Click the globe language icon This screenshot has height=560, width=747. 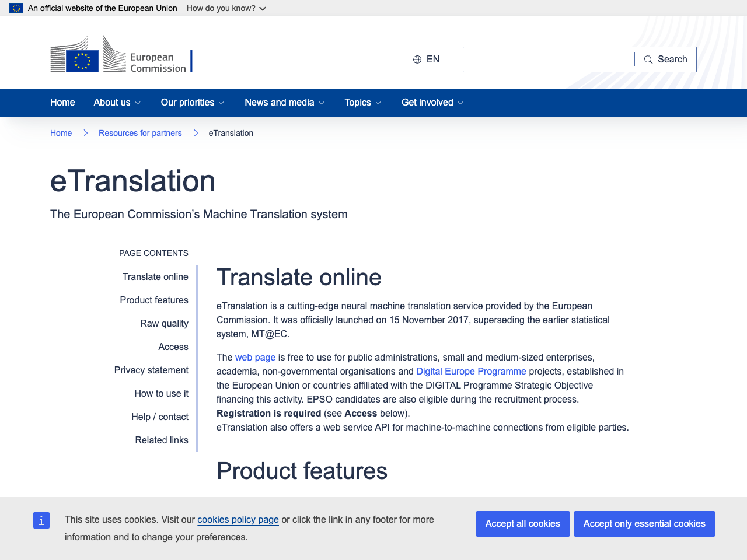pyautogui.click(x=417, y=60)
